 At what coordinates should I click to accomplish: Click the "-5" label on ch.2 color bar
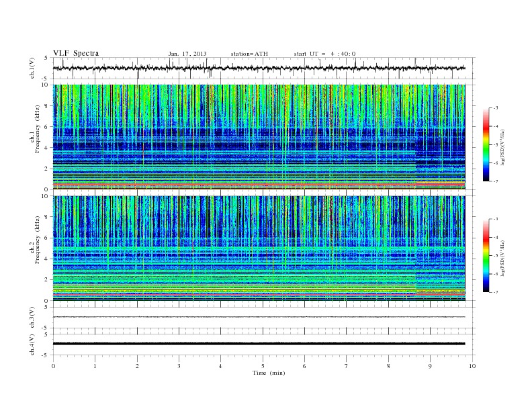(x=496, y=255)
